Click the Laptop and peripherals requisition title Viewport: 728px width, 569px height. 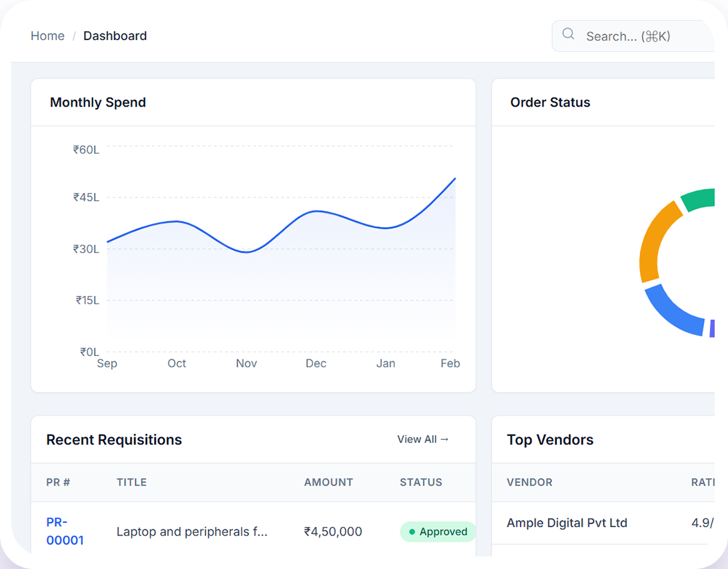coord(192,532)
